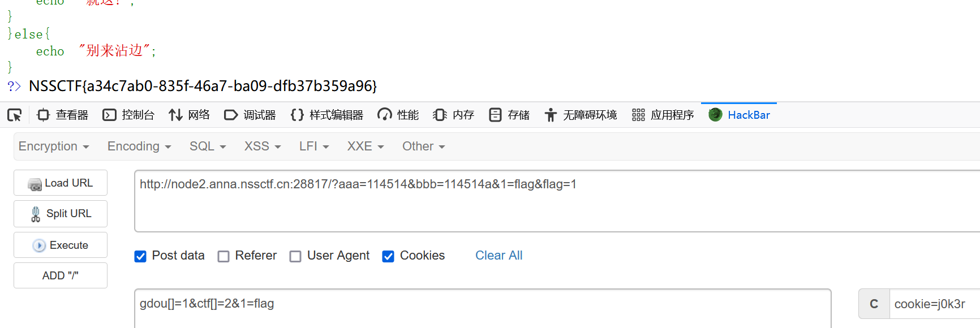Open the Debugger (调试器) panel

pyautogui.click(x=250, y=115)
